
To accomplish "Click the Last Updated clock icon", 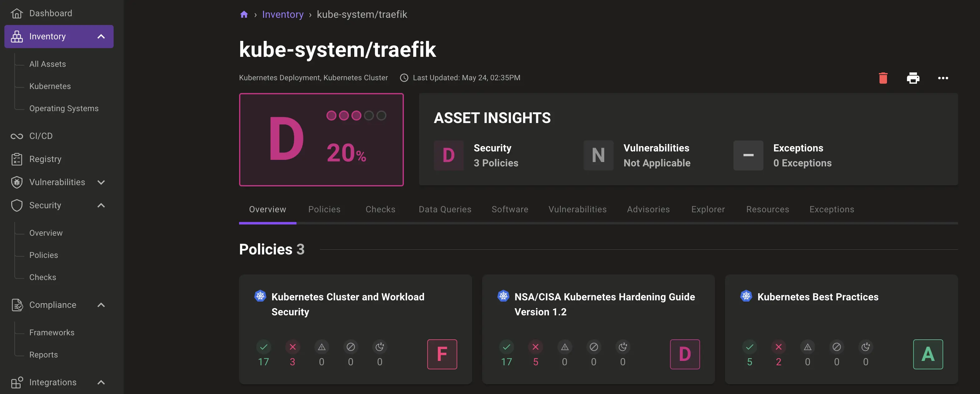I will coord(404,78).
